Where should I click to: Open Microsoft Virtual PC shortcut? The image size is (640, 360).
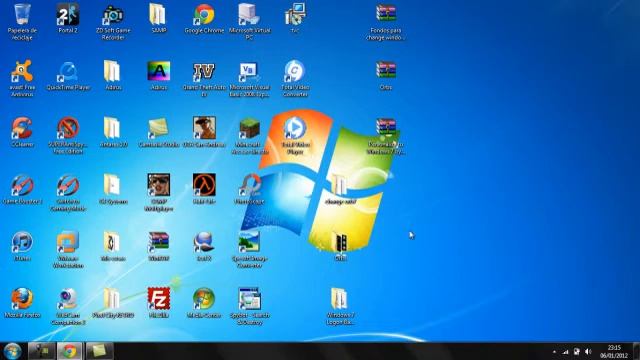tap(249, 14)
